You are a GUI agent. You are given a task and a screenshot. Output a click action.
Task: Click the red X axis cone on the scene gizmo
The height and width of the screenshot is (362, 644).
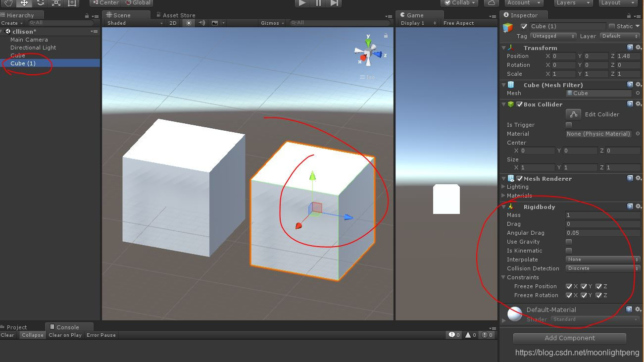coord(363,58)
